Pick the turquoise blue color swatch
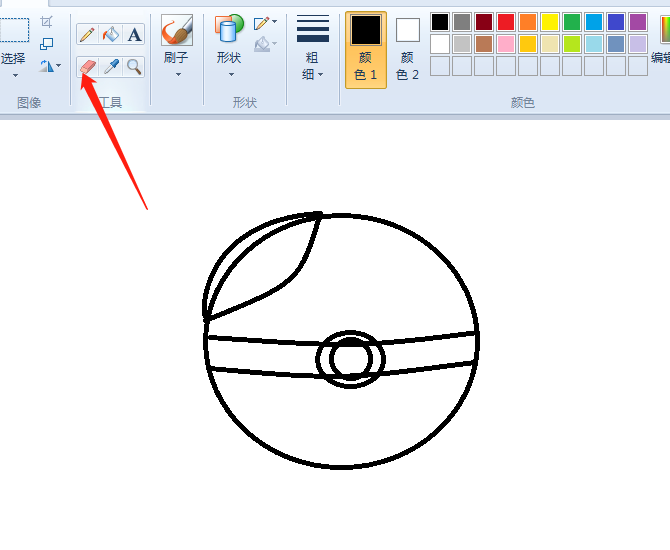This screenshot has height=550, width=670. point(594,22)
